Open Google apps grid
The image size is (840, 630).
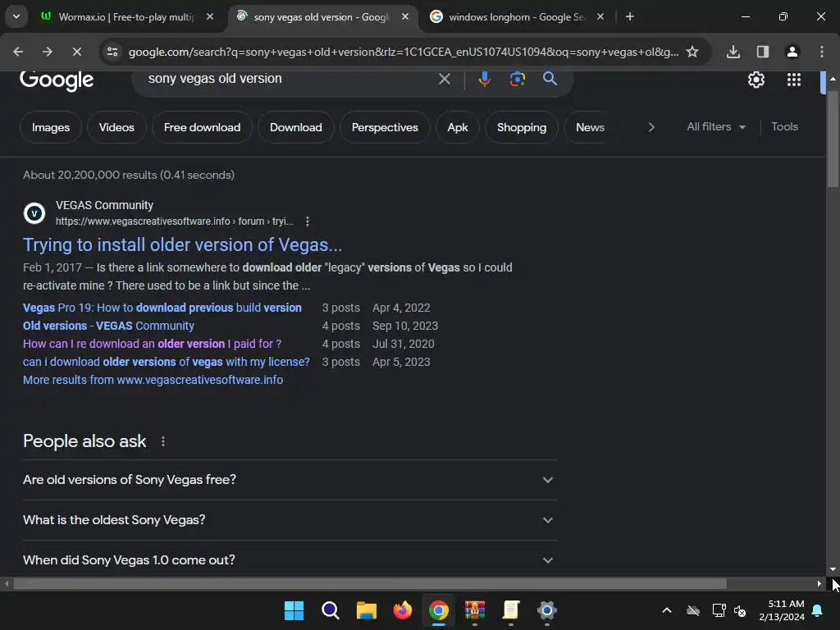click(x=793, y=80)
